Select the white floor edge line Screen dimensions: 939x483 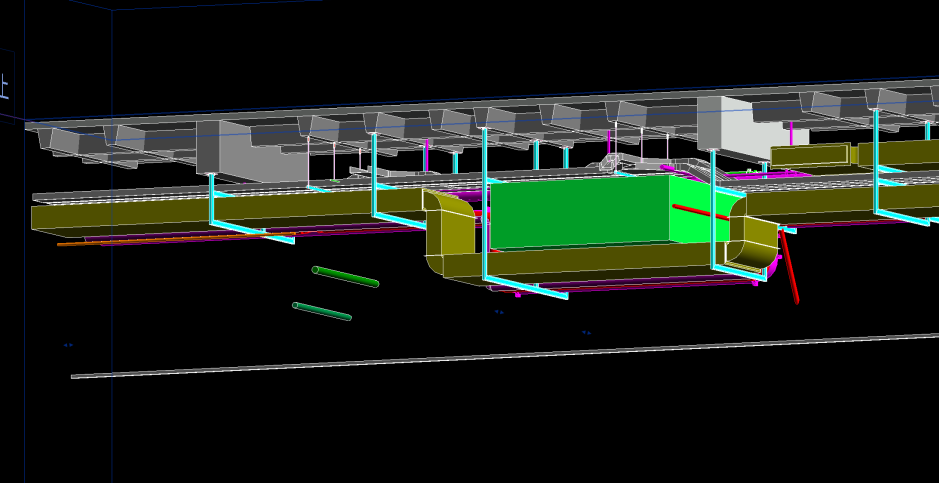coord(505,356)
